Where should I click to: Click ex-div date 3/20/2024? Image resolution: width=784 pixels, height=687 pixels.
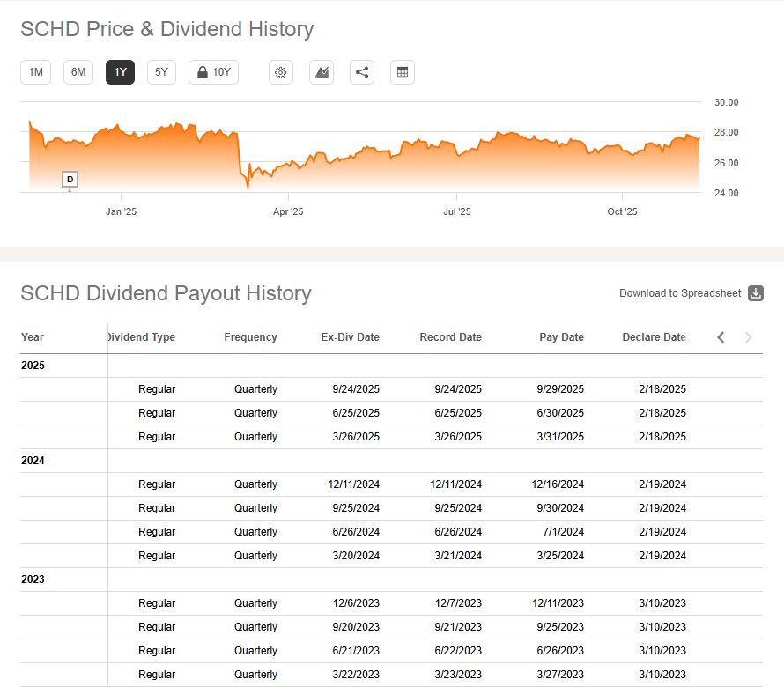[356, 556]
